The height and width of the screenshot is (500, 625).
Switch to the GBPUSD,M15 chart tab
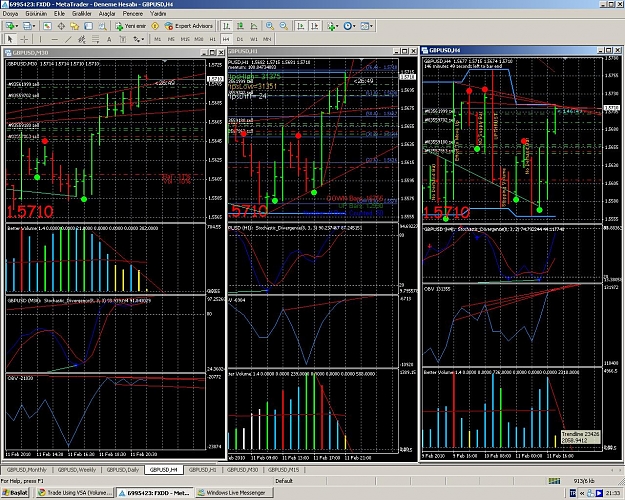pos(283,470)
